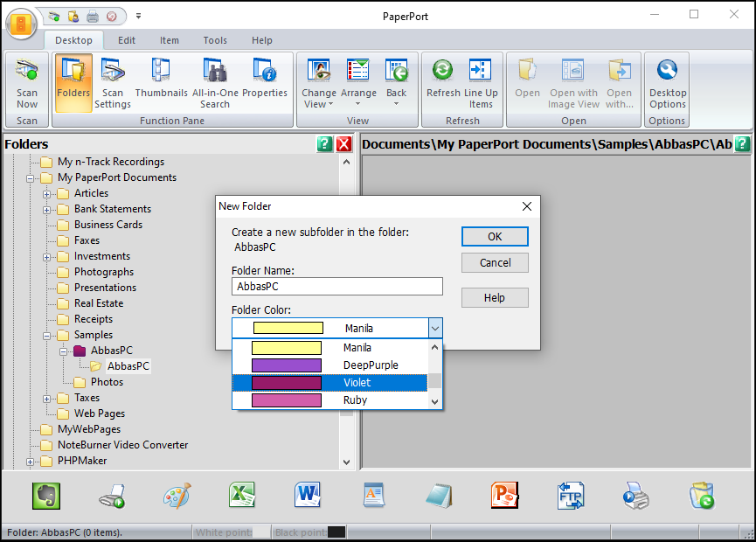Click the quick access print icon
Image resolution: width=756 pixels, height=542 pixels.
(x=93, y=17)
